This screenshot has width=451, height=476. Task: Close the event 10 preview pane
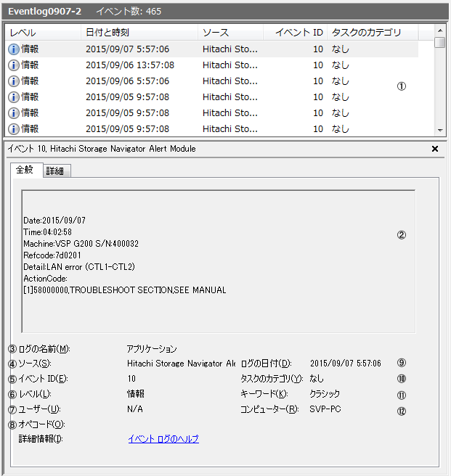point(435,149)
